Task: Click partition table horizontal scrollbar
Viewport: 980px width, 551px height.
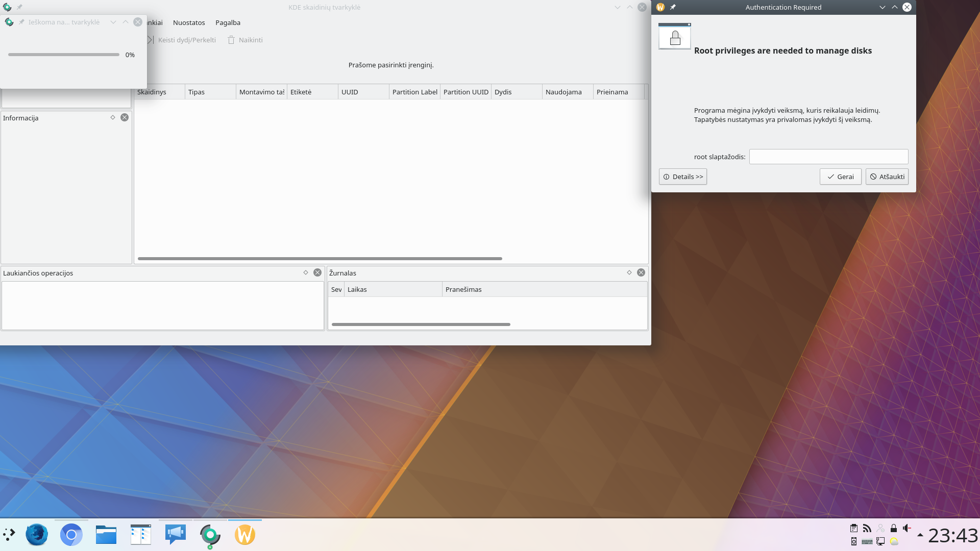Action: (x=320, y=259)
